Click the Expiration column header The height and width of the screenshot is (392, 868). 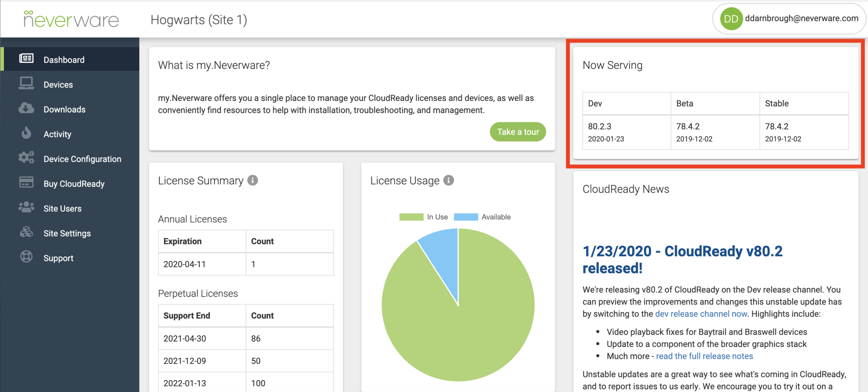pyautogui.click(x=202, y=241)
